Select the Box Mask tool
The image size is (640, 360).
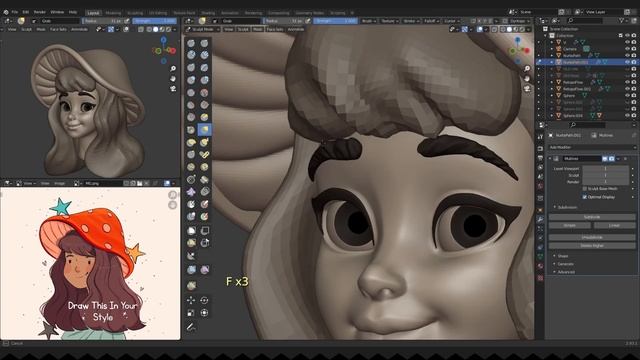(191, 231)
